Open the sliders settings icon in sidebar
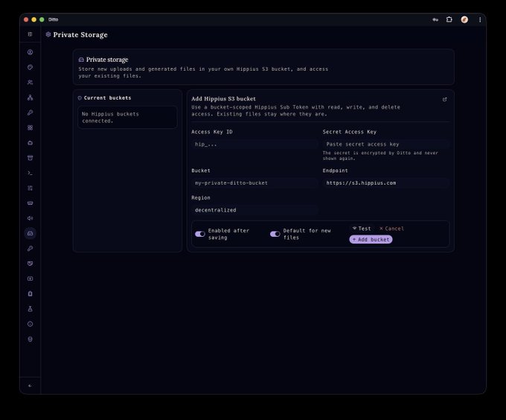This screenshot has width=506, height=420. pos(30,188)
